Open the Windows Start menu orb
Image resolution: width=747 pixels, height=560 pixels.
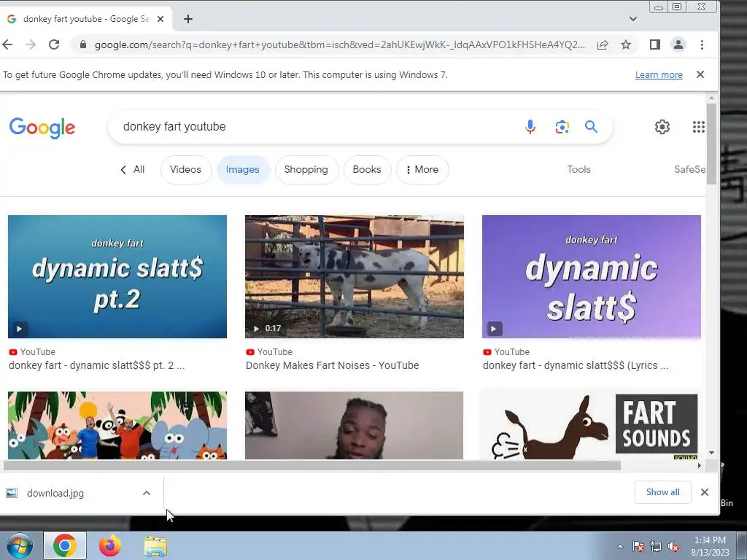[18, 545]
